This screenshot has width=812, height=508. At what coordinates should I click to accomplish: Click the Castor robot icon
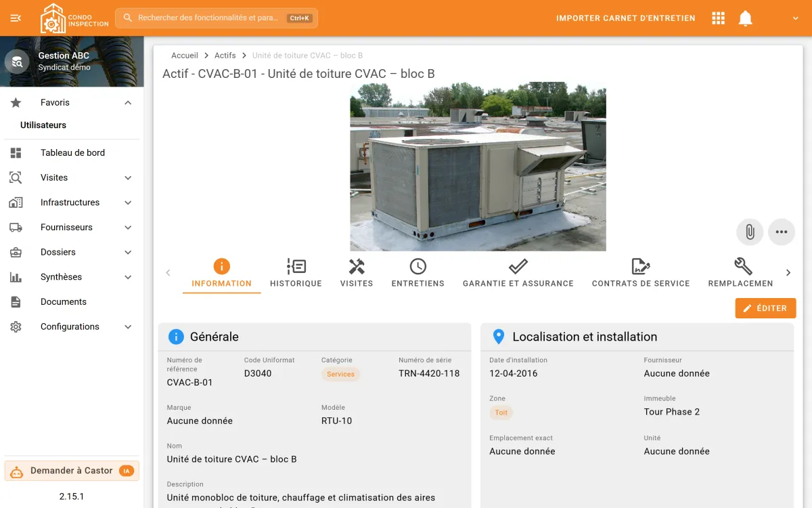(x=17, y=471)
